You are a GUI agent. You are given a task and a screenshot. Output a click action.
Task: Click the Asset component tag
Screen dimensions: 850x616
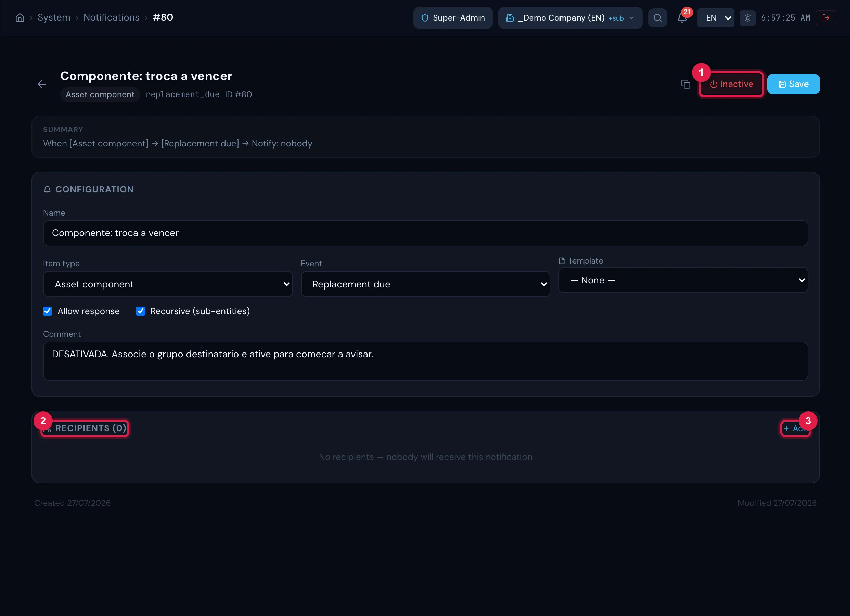coord(100,94)
